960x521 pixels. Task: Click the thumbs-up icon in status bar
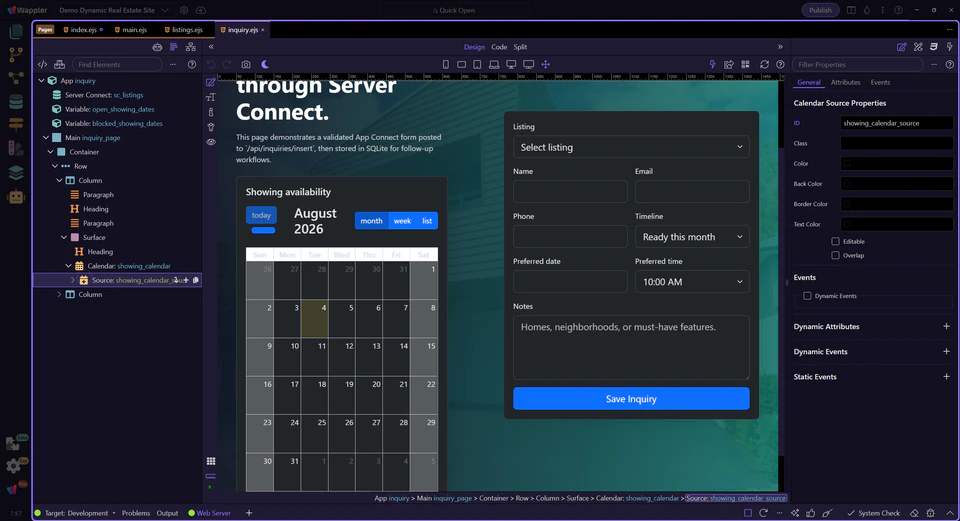(811, 513)
